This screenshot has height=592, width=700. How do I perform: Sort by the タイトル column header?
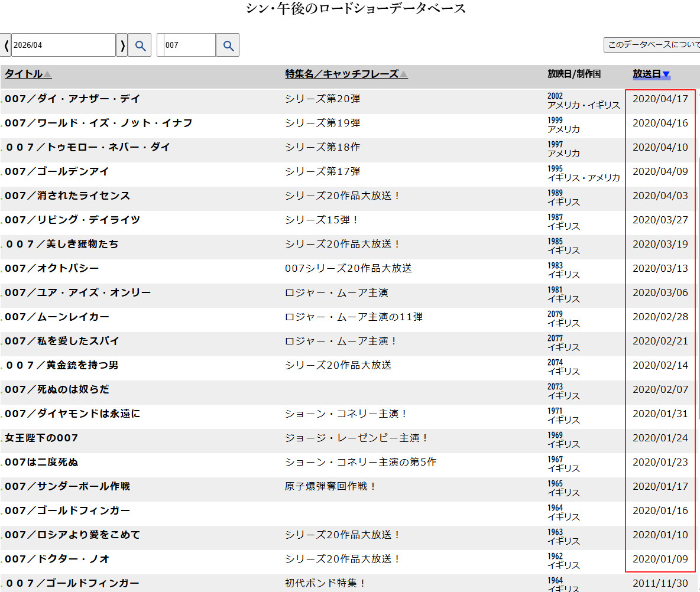24,74
